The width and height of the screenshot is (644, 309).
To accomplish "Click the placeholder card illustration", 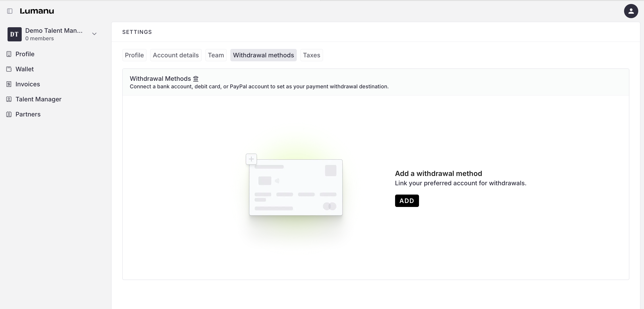I will [296, 187].
